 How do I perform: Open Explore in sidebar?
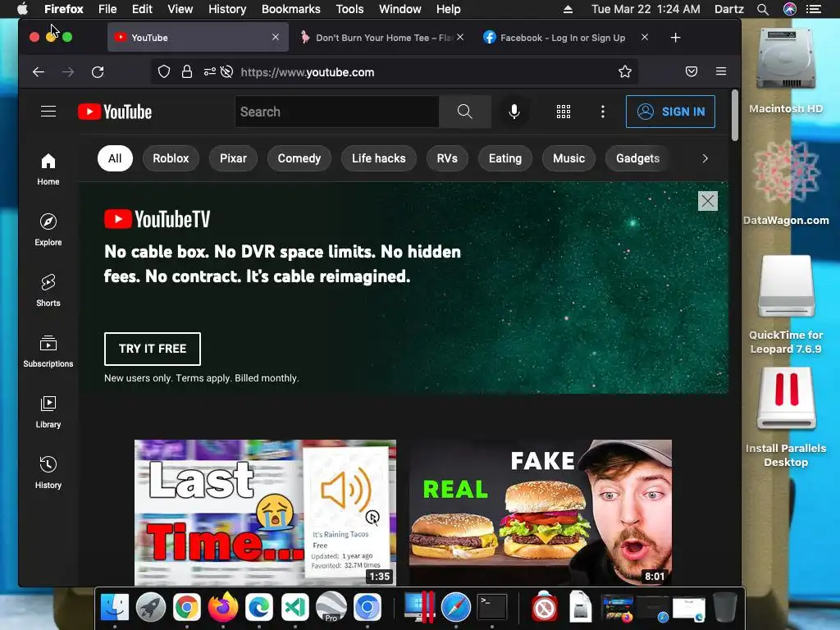coord(48,230)
